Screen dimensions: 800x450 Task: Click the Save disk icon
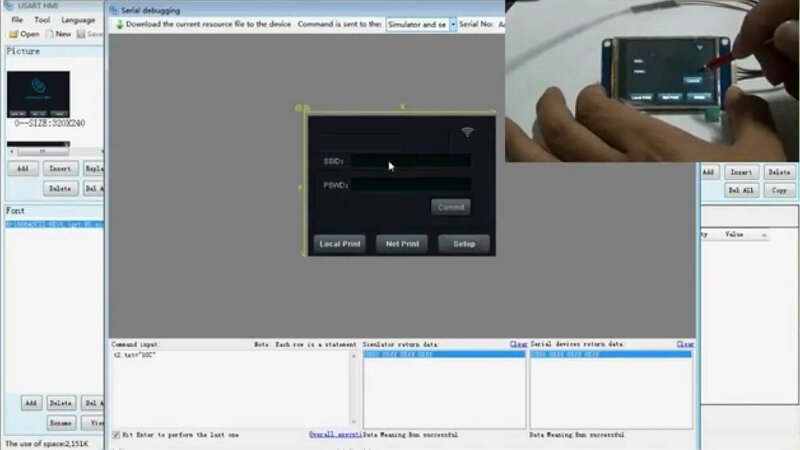81,34
